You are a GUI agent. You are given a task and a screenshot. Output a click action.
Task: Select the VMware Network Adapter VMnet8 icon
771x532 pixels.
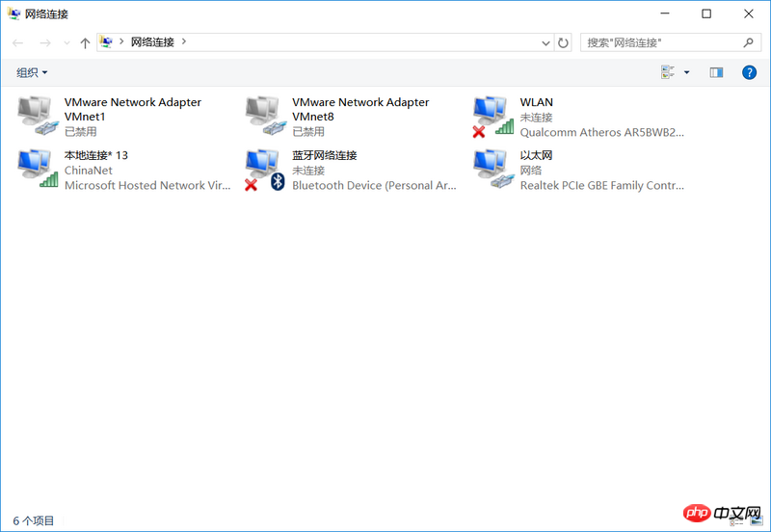pyautogui.click(x=266, y=116)
